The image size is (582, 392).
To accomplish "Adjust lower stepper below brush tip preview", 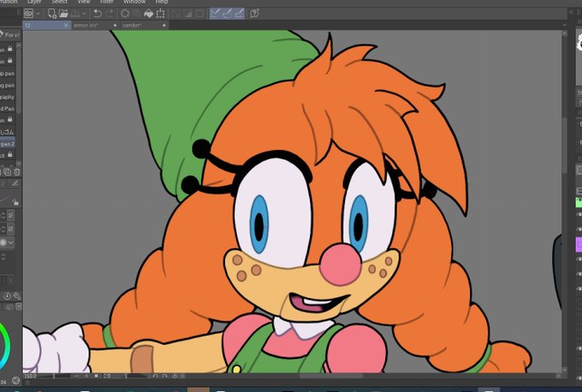I will point(3,257).
